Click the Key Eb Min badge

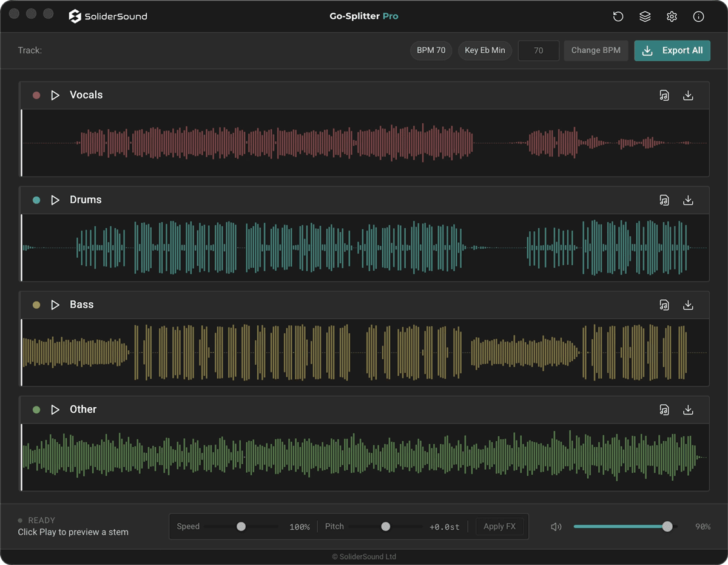pyautogui.click(x=485, y=50)
